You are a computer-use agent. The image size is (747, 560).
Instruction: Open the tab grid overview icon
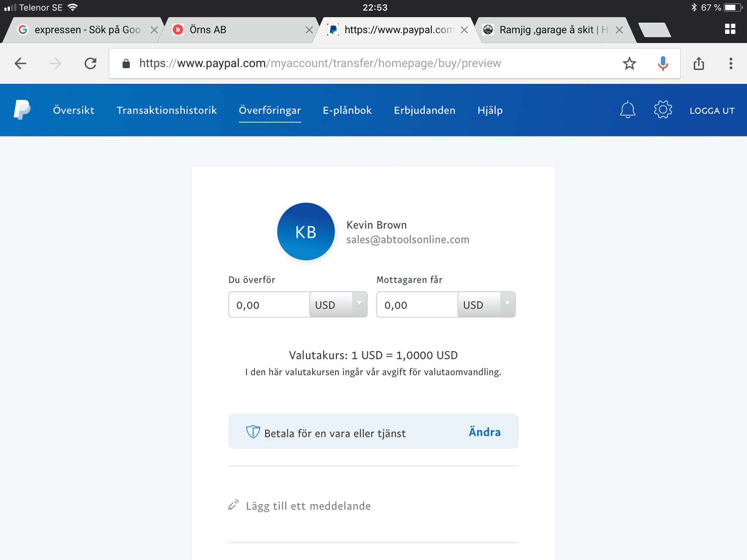(730, 29)
